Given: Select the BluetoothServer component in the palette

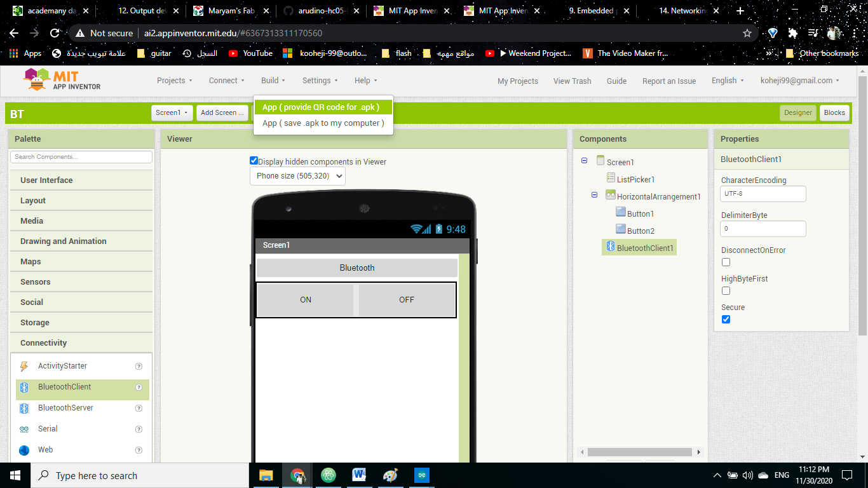Looking at the screenshot, I should coord(65,407).
